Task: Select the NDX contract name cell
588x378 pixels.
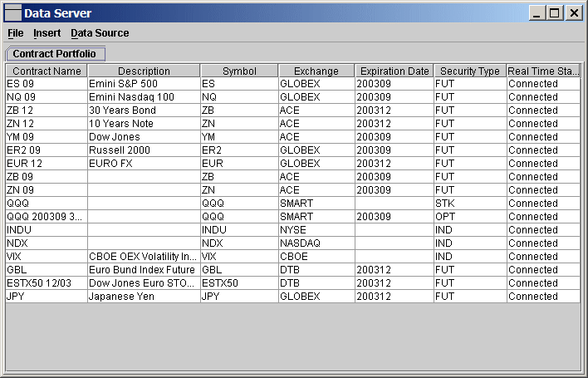Action: 47,243
